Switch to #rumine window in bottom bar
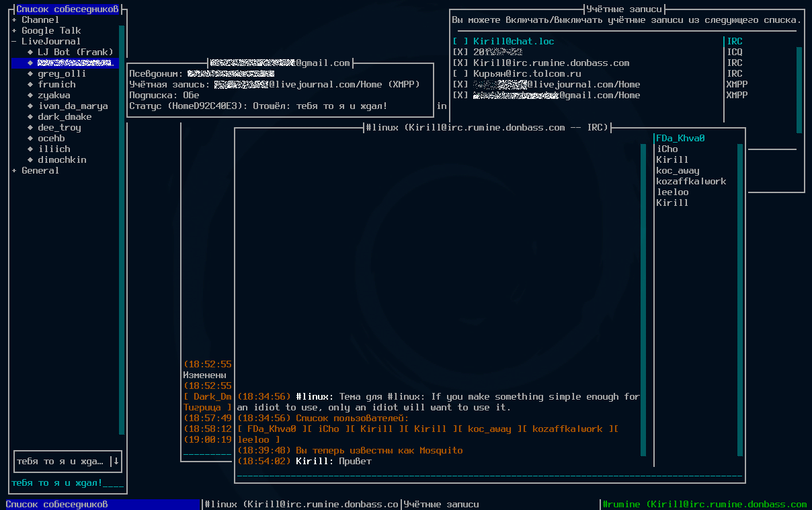 pyautogui.click(x=704, y=504)
